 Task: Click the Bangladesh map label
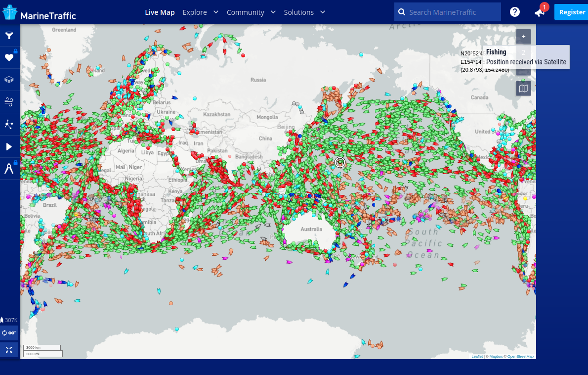coord(249,156)
